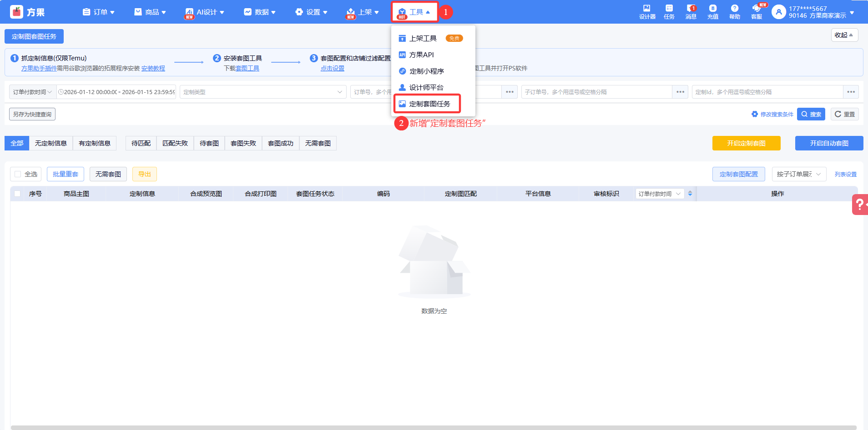
Task: Select 定制套图任务 in the tools menu
Action: [429, 104]
